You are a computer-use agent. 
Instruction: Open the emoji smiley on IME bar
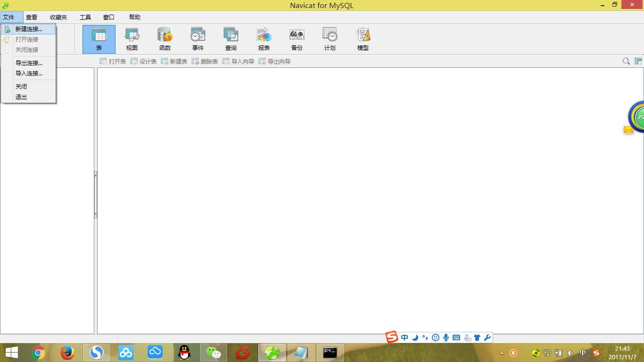436,337
